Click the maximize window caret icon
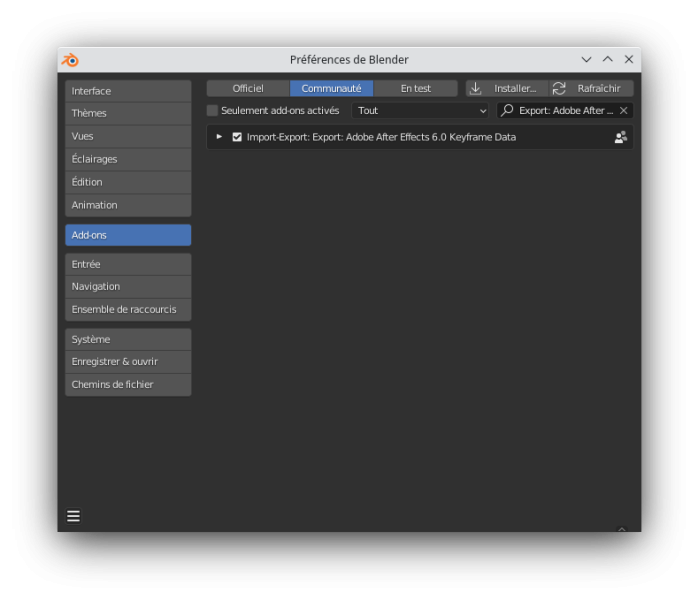Viewport: 698px width, 600px height. coord(608,59)
